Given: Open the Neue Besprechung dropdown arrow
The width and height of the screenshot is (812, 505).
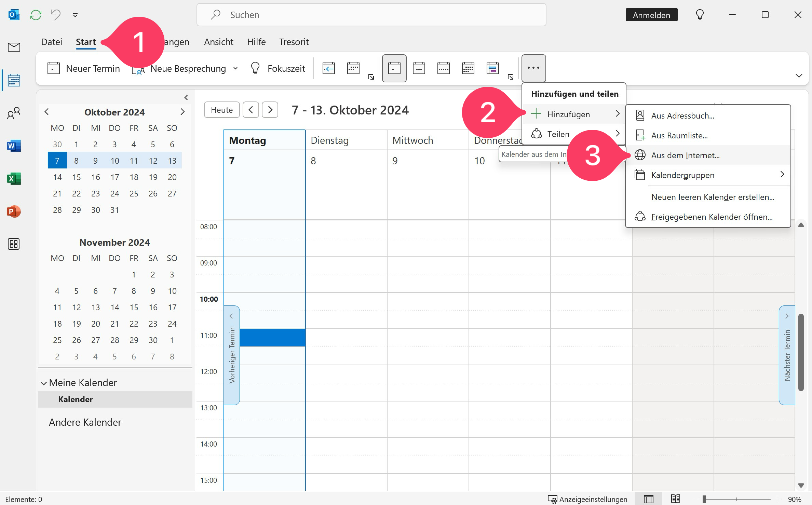Looking at the screenshot, I should pos(235,68).
